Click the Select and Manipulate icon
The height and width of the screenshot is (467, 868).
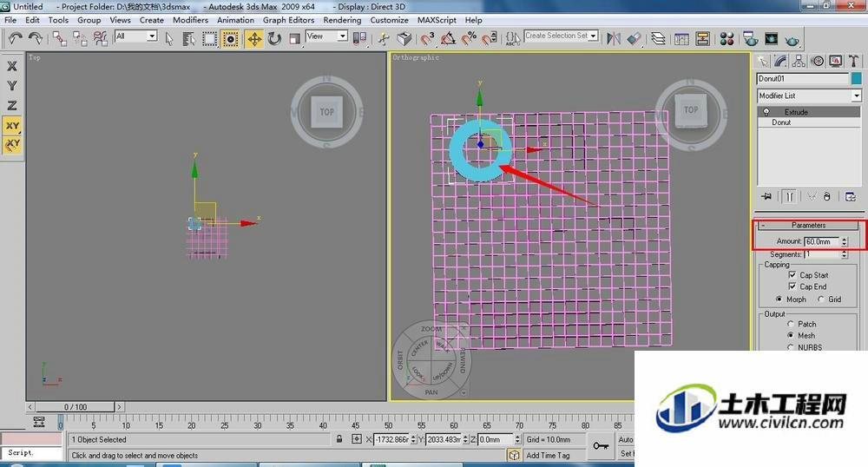pos(384,38)
